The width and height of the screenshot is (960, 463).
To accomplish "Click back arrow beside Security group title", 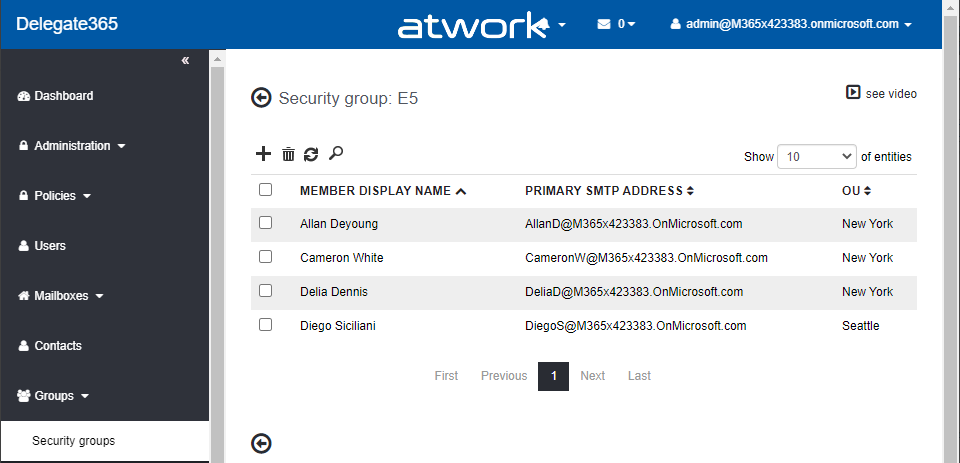I will tap(261, 98).
